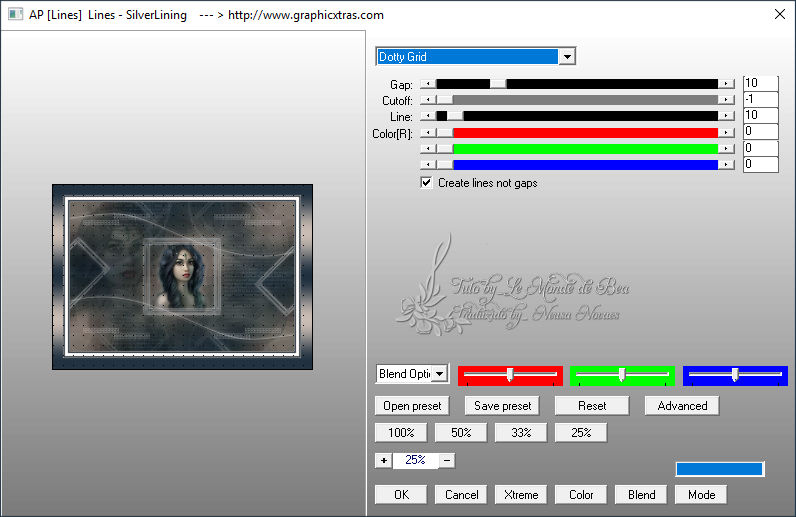Click the 25% zoom value field

[415, 460]
